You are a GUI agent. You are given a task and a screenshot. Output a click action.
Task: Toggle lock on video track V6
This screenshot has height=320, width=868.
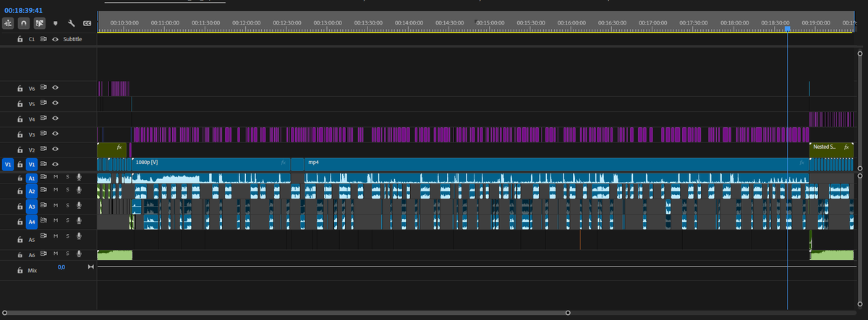[20, 88]
